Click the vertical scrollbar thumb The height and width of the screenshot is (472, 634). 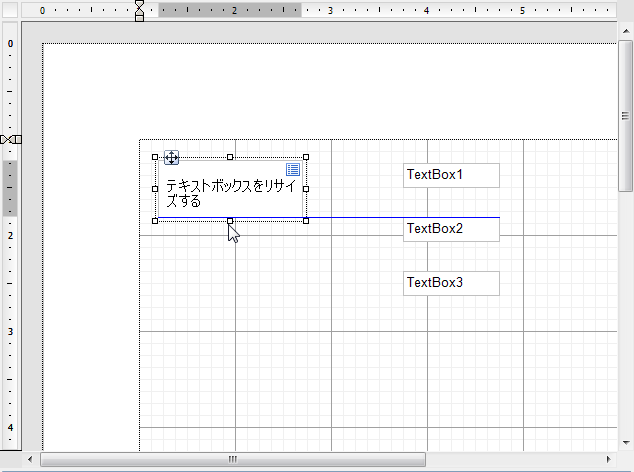click(626, 115)
